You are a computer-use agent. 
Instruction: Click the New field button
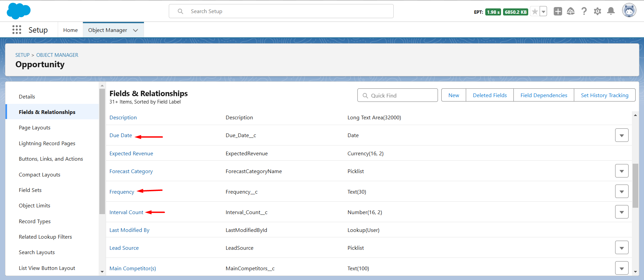(454, 95)
